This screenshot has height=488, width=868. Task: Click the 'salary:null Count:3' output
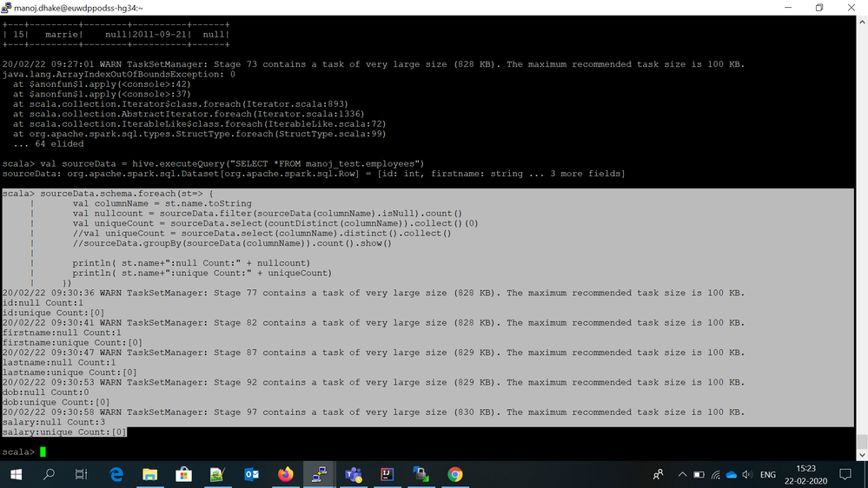(54, 422)
